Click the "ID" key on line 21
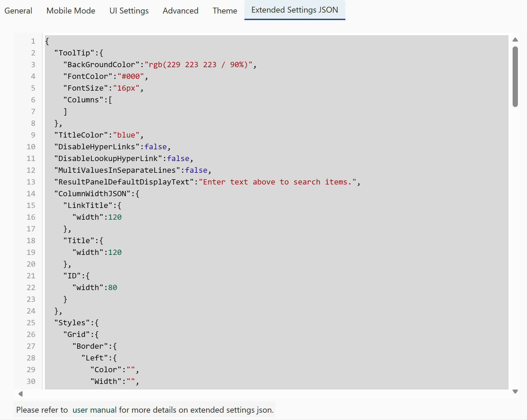527x420 pixels. 72,276
